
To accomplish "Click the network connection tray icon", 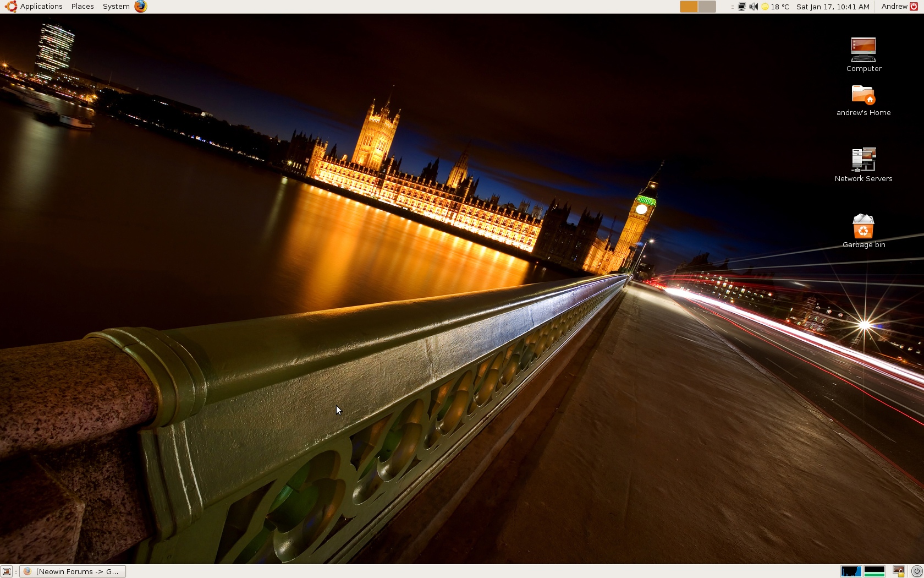I will [741, 7].
